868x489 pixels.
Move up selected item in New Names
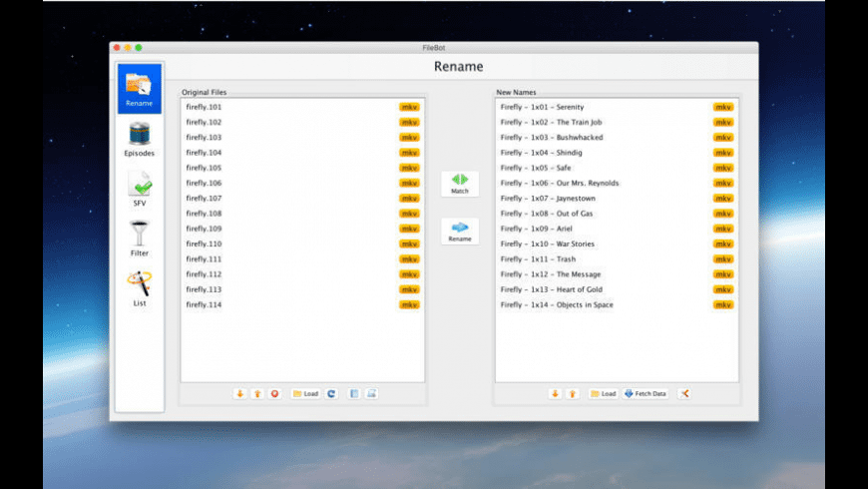tap(573, 394)
